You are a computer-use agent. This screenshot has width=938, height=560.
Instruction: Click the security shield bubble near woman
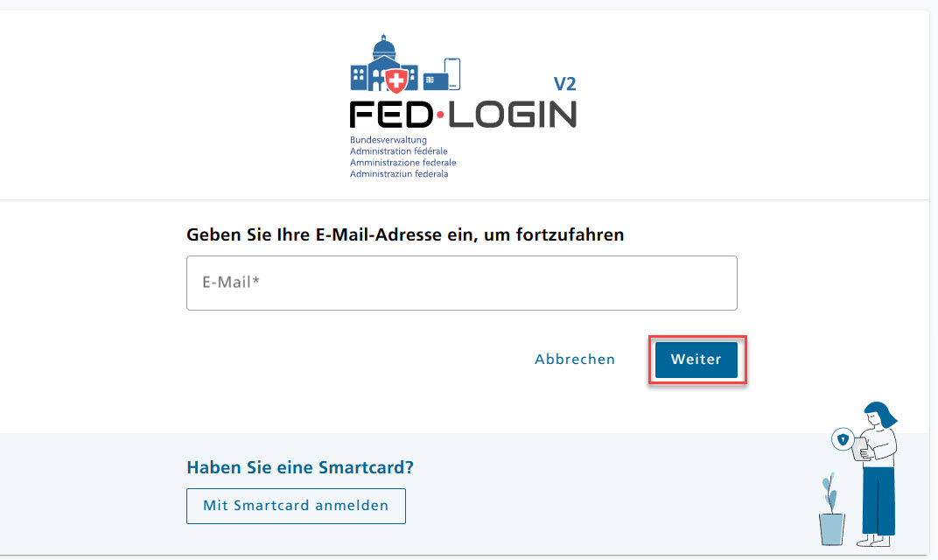(x=843, y=440)
